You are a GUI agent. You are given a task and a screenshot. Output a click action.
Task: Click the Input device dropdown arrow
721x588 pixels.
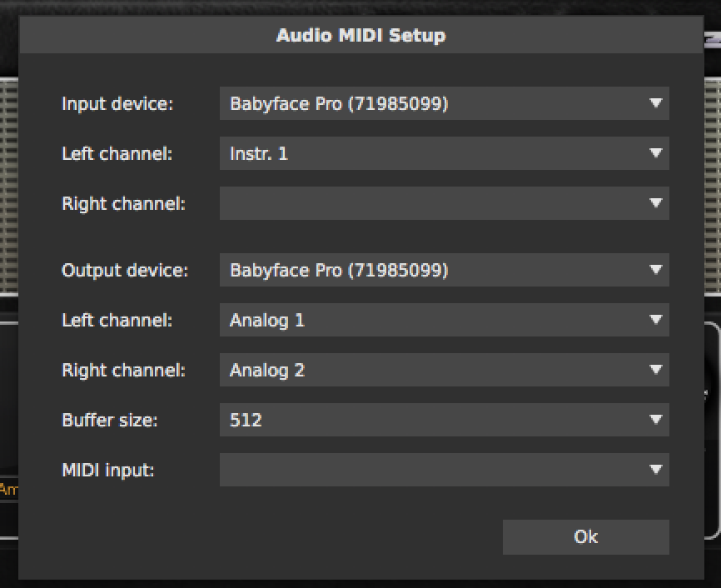pos(655,103)
